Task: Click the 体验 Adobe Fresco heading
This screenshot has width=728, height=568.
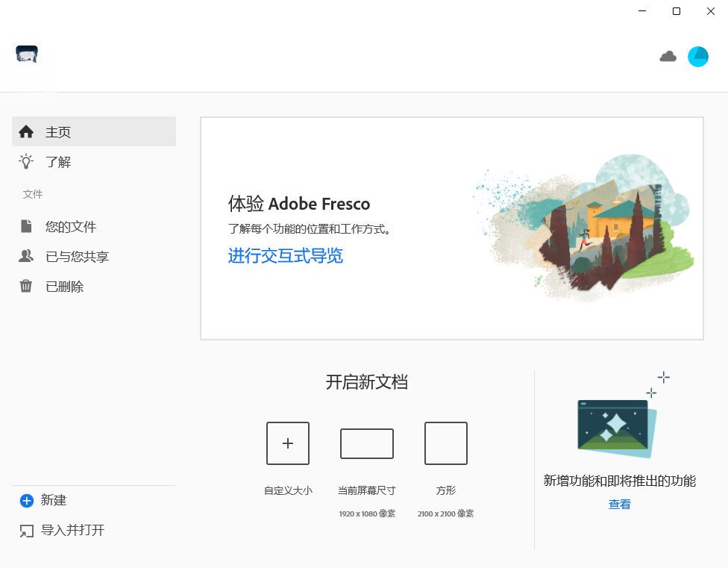Action: [299, 204]
